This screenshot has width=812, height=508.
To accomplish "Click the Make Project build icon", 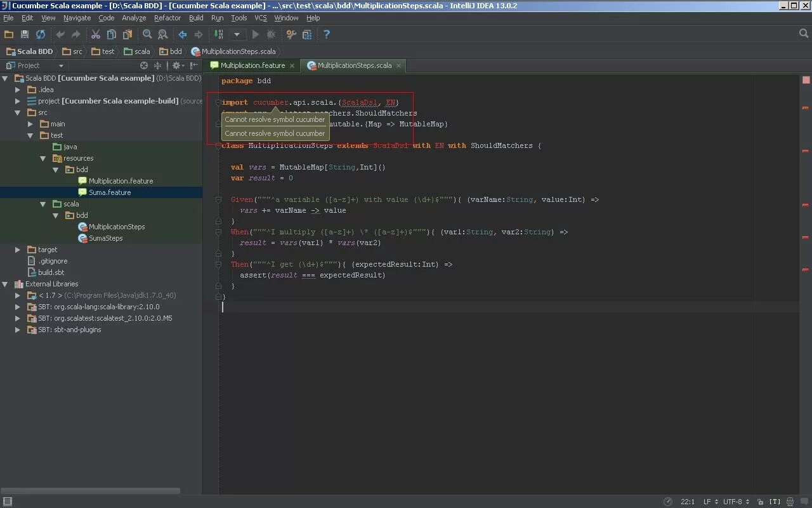I will 218,34.
